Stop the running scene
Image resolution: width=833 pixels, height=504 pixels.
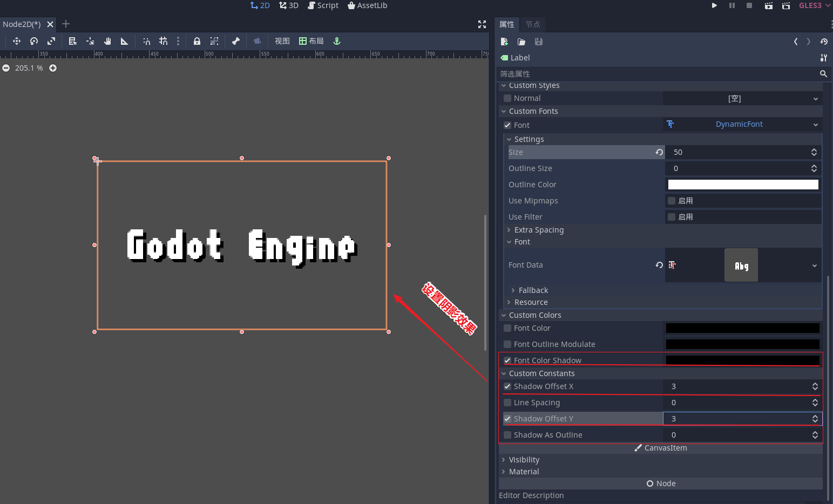coord(749,5)
